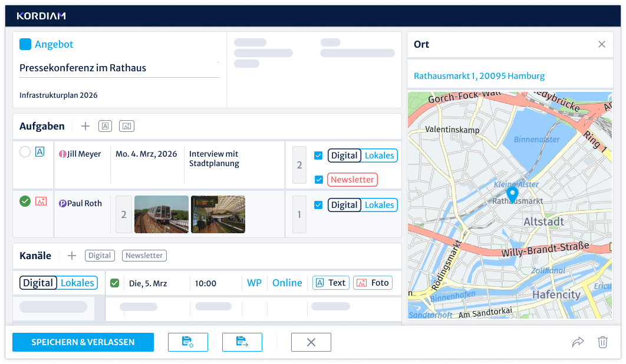Viewport: 626px width, 364px height.
Task: Add a new task with the Aufgaben plus icon
Action: [85, 127]
